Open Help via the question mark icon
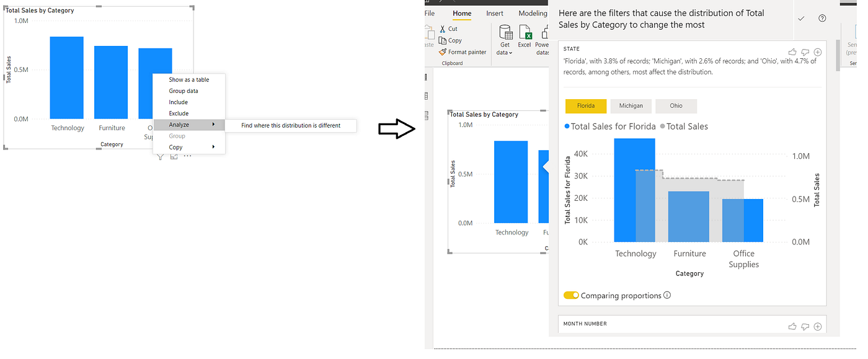 (821, 17)
